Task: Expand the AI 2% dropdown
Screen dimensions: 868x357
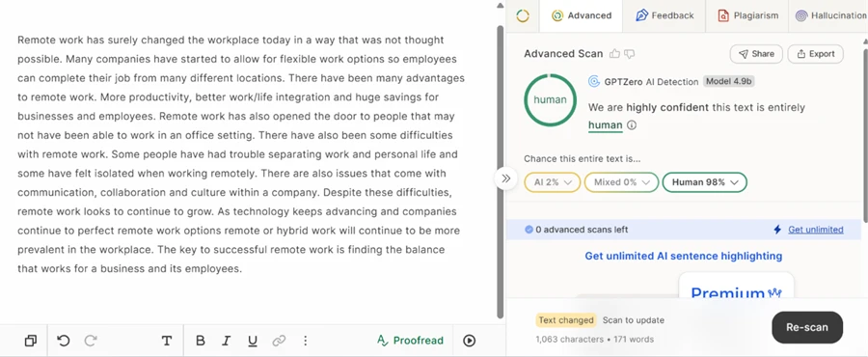Action: [553, 182]
